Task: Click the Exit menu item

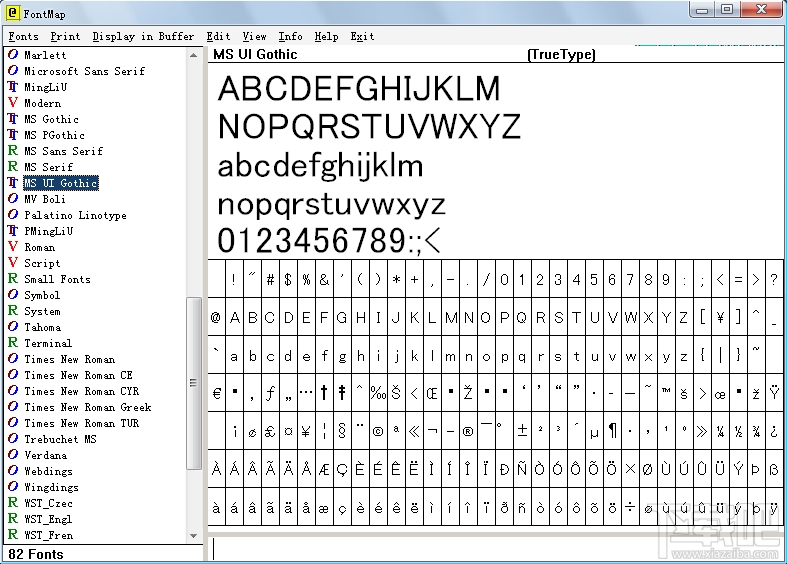Action: click(362, 36)
